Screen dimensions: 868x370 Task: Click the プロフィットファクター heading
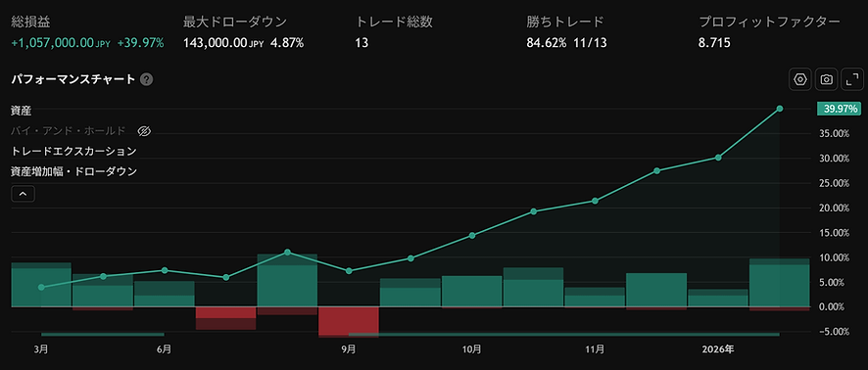tap(769, 23)
